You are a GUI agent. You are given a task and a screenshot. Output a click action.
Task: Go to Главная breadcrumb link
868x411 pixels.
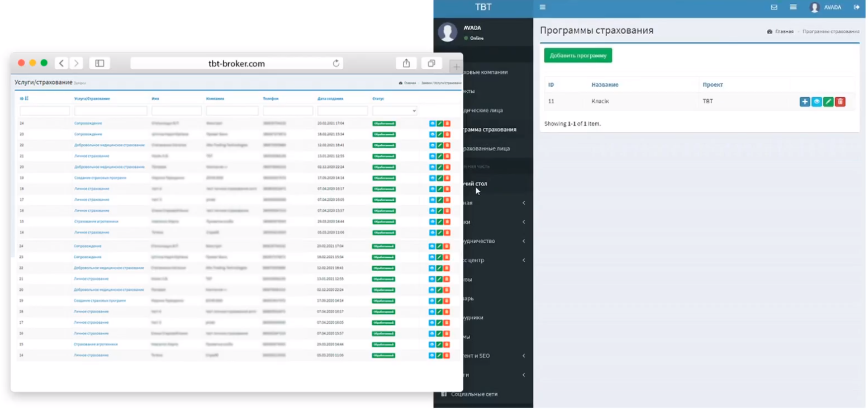[784, 31]
